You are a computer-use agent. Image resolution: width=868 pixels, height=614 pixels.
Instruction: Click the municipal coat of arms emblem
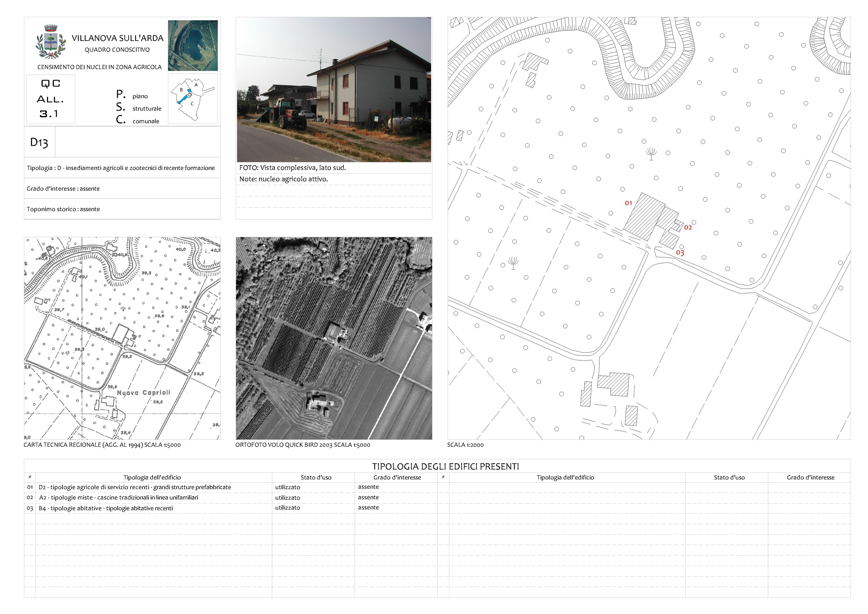click(51, 42)
